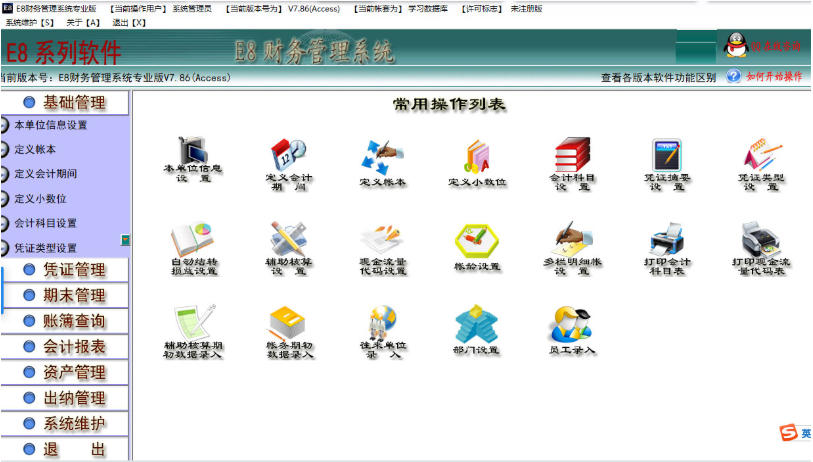Click the blue question mark help icon
Viewport: 813px width, 462px height.
coord(733,76)
